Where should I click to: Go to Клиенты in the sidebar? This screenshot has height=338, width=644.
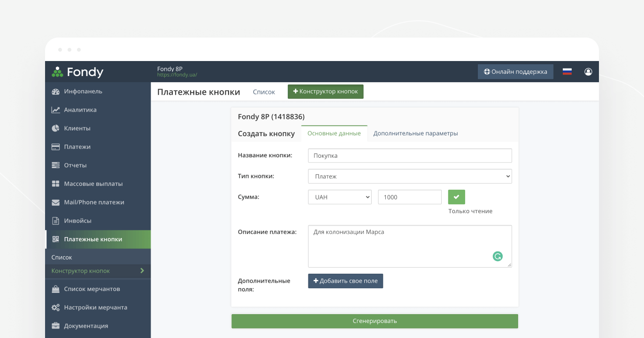coord(98,128)
